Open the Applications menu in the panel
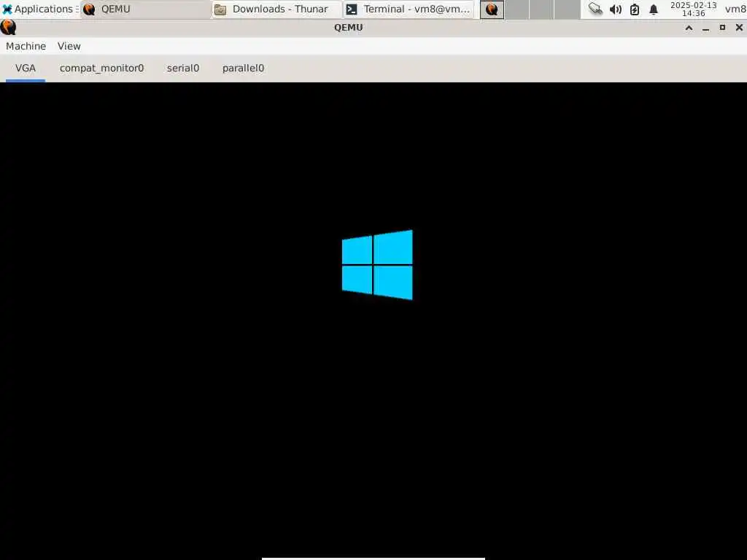This screenshot has width=747, height=560. coord(40,9)
